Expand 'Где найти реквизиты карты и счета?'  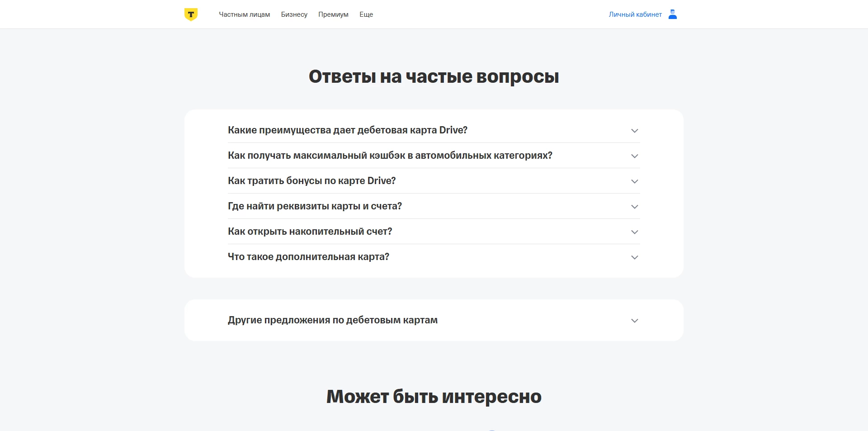tap(314, 206)
